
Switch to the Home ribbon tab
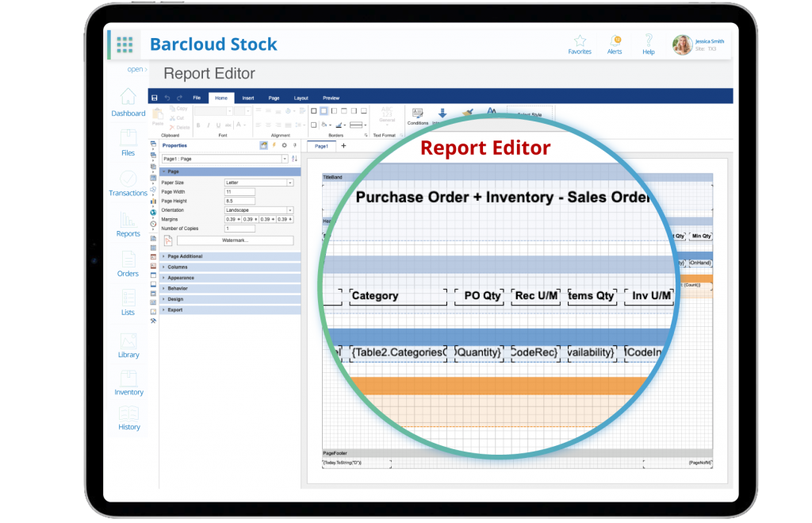click(x=221, y=98)
